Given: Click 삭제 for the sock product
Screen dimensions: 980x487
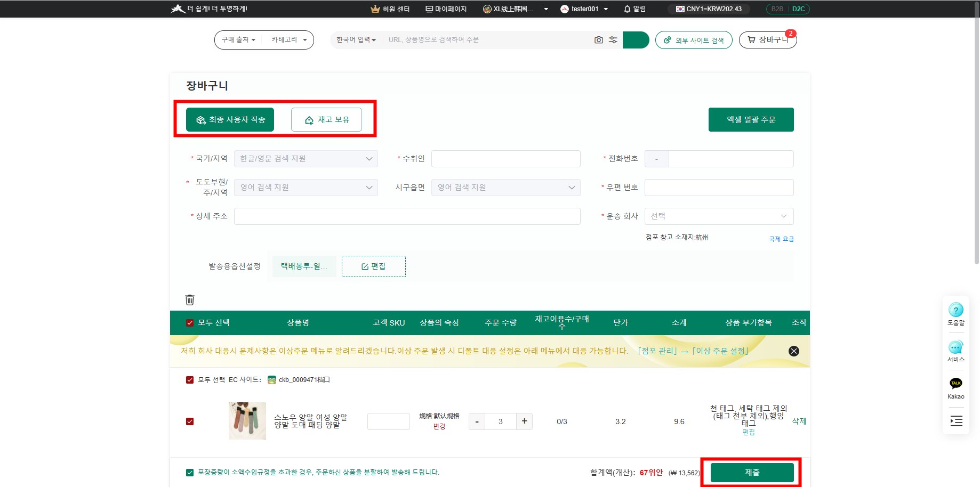Looking at the screenshot, I should 799,421.
